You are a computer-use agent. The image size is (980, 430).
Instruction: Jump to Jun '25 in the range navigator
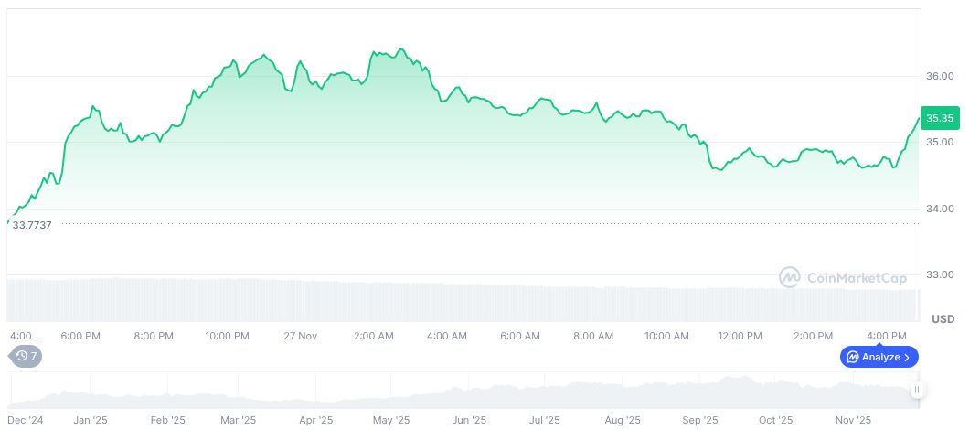(469, 420)
